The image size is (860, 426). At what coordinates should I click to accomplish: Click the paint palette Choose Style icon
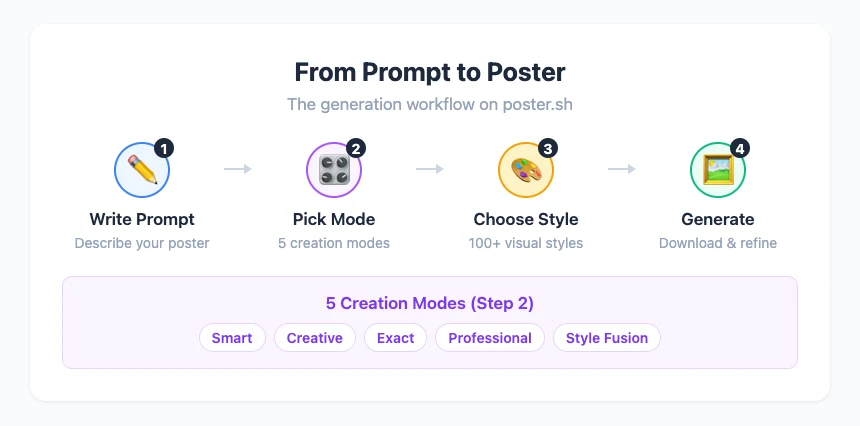pos(525,170)
